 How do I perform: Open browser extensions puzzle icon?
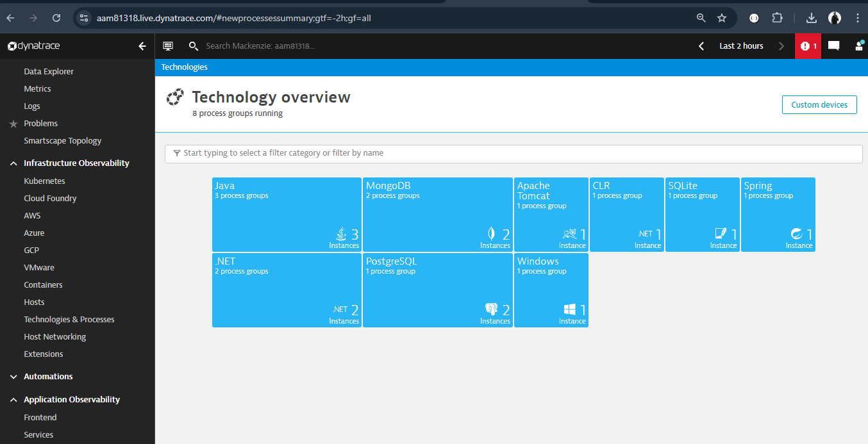777,18
